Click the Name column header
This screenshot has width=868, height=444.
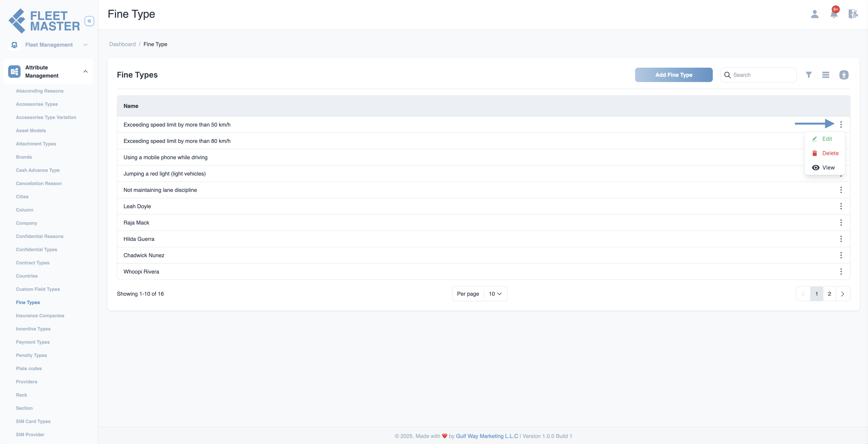(x=131, y=106)
